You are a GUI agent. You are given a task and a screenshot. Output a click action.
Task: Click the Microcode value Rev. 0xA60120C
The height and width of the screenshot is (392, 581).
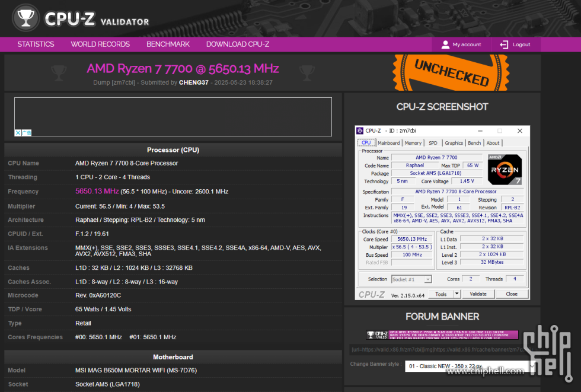click(x=98, y=295)
